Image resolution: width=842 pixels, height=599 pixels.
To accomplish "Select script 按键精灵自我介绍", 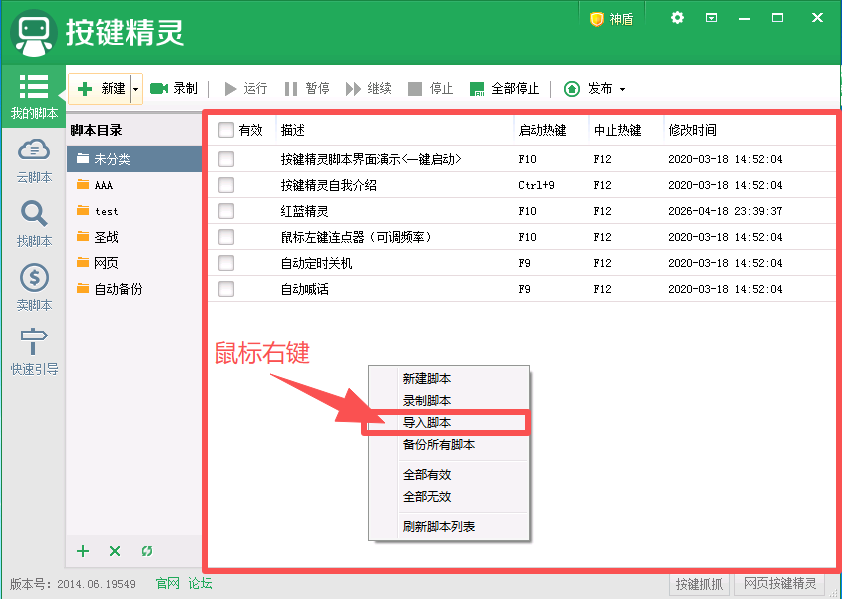I will 329,185.
